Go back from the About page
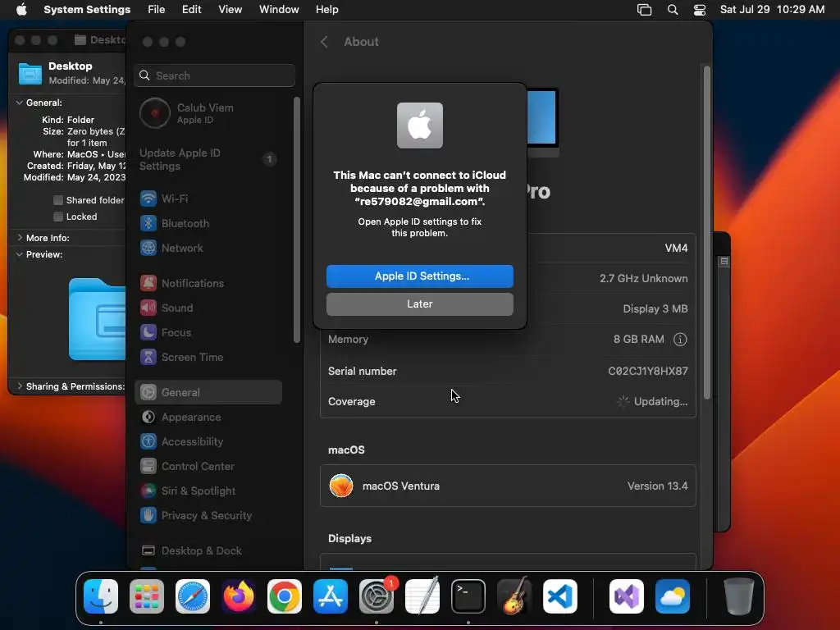The width and height of the screenshot is (840, 630). tap(324, 42)
